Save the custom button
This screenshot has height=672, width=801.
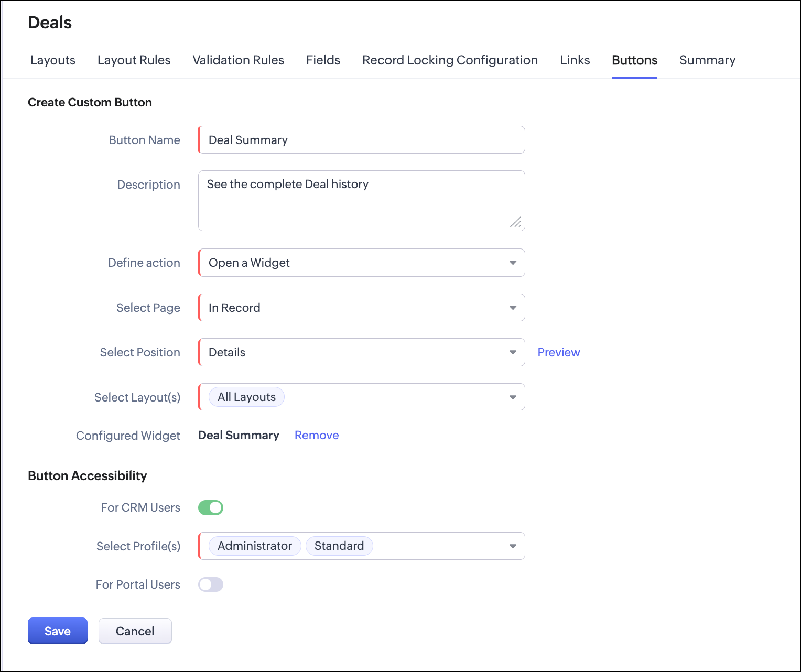[58, 631]
